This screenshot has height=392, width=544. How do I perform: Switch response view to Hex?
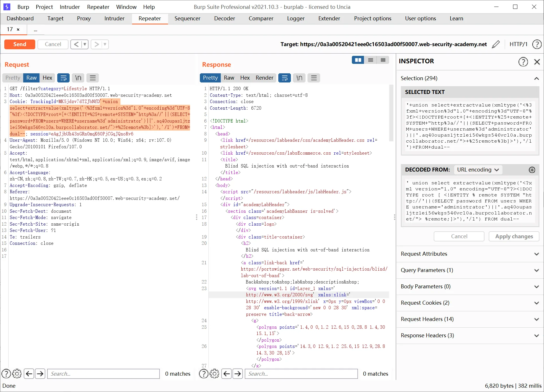(245, 78)
